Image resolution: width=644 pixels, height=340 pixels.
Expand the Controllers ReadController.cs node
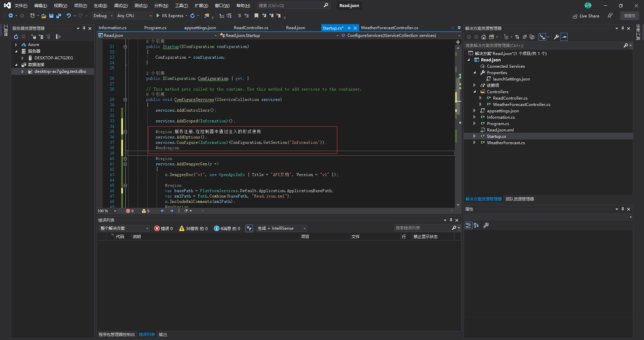pyautogui.click(x=480, y=98)
